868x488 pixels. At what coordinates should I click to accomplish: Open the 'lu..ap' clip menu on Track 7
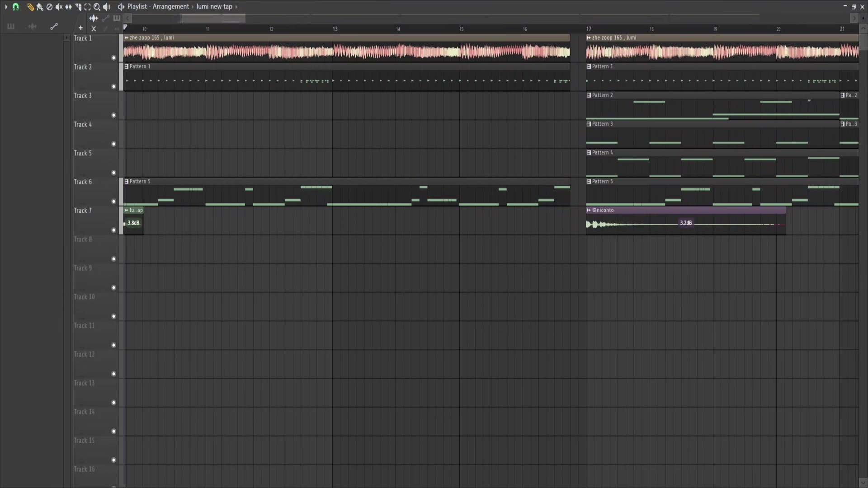pyautogui.click(x=127, y=210)
